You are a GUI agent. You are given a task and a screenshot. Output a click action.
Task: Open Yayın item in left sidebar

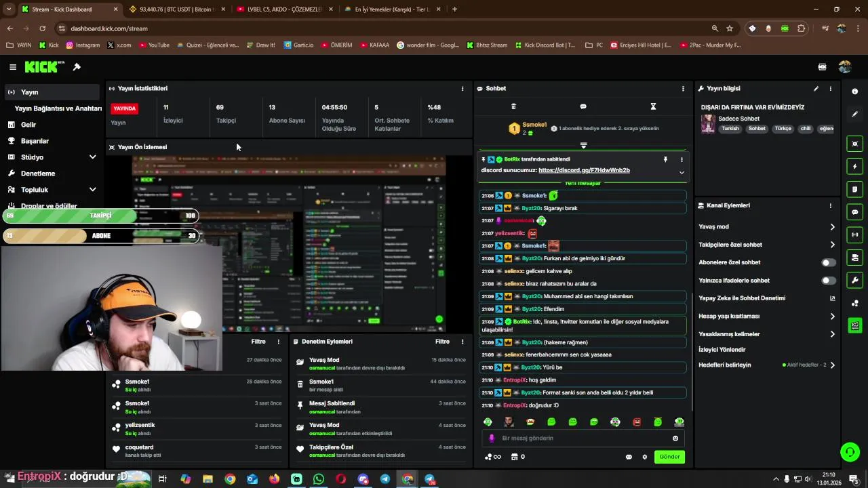click(52, 92)
